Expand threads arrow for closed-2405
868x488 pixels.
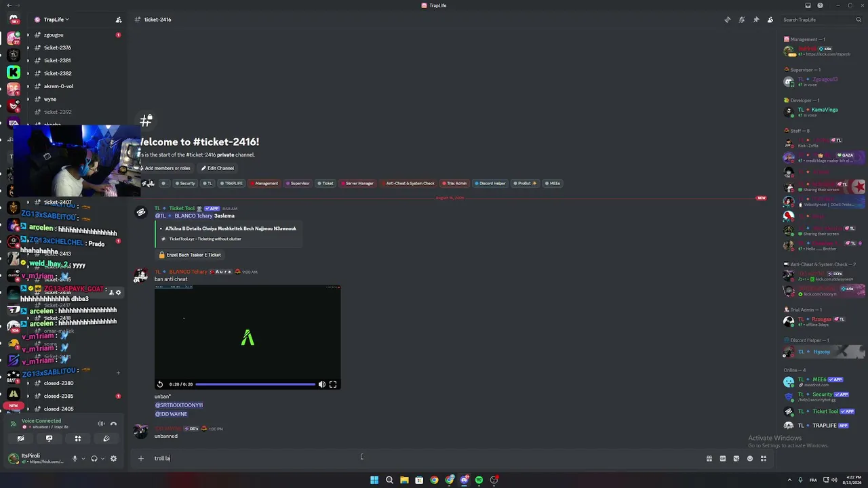click(x=28, y=409)
